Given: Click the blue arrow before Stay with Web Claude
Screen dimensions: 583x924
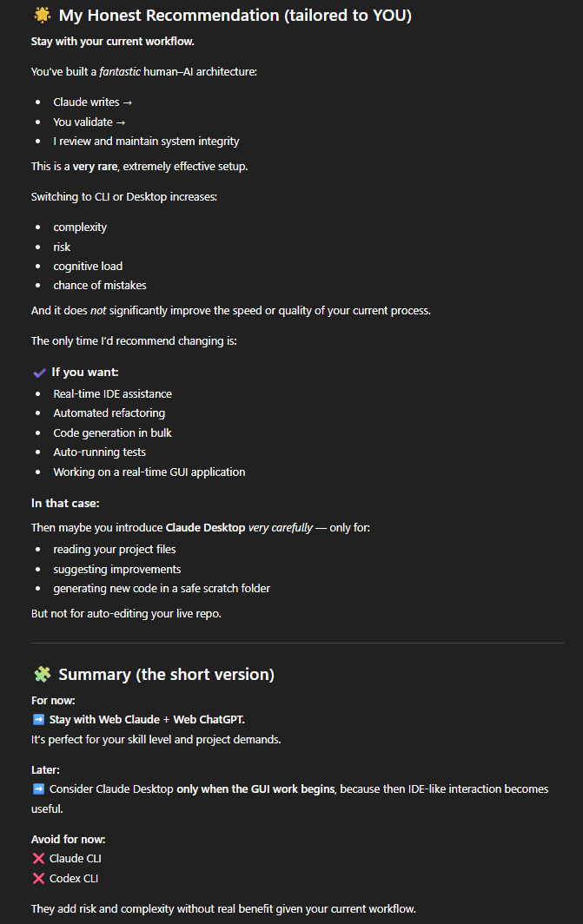Looking at the screenshot, I should [x=38, y=719].
